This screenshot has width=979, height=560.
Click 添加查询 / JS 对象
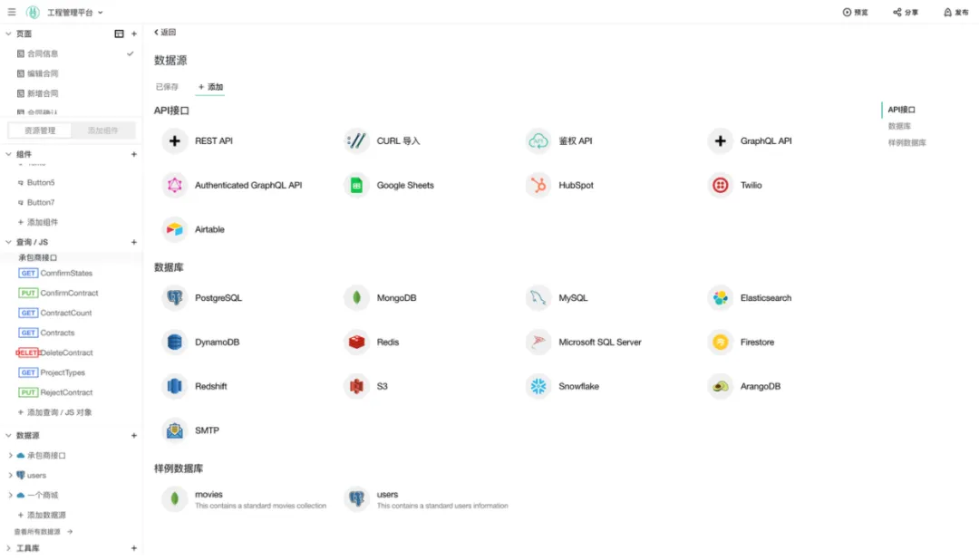click(54, 412)
